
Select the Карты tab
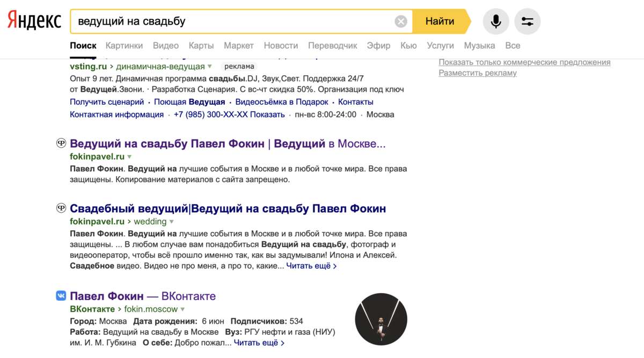tap(201, 46)
